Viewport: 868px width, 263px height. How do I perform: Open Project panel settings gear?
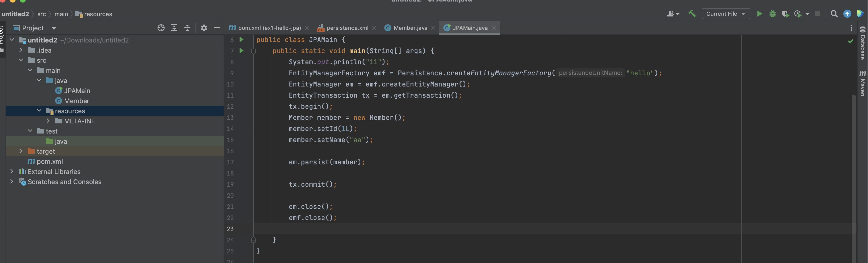(204, 28)
